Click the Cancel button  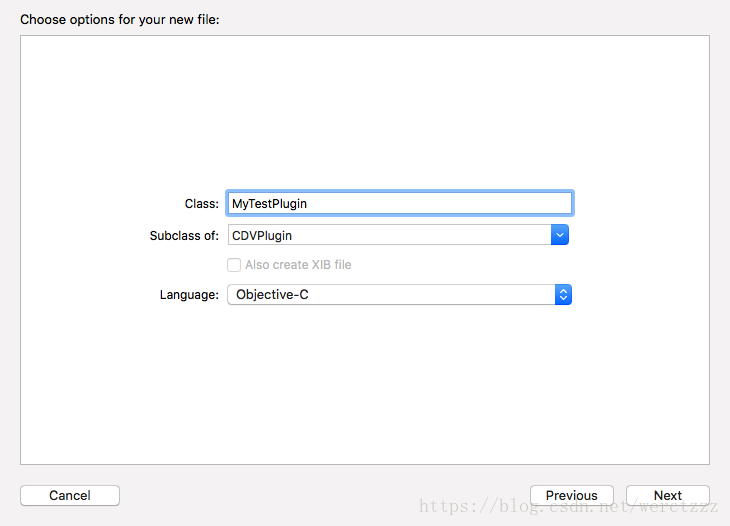(70, 495)
